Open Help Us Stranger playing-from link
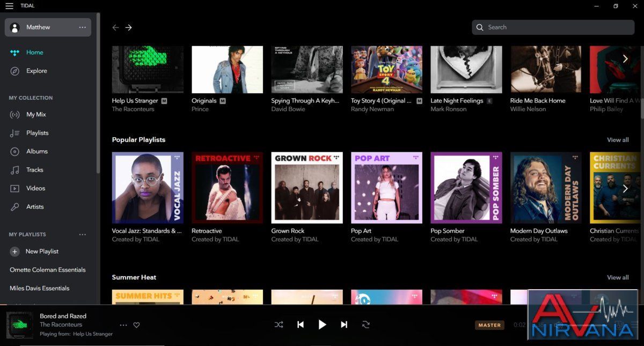The image size is (644, 346). pyautogui.click(x=93, y=334)
